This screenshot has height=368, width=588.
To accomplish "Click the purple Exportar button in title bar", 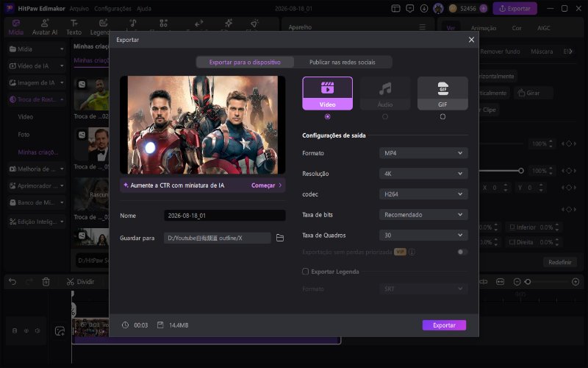I will point(514,8).
